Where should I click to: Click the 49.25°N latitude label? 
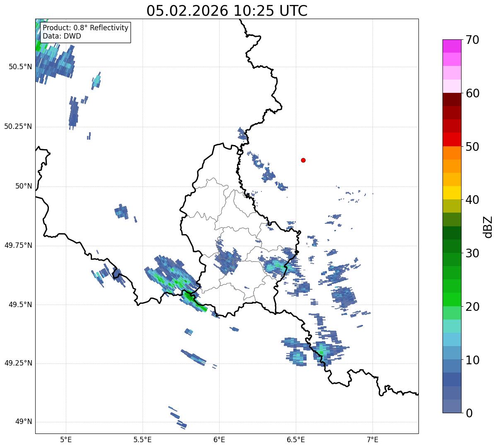(x=18, y=363)
